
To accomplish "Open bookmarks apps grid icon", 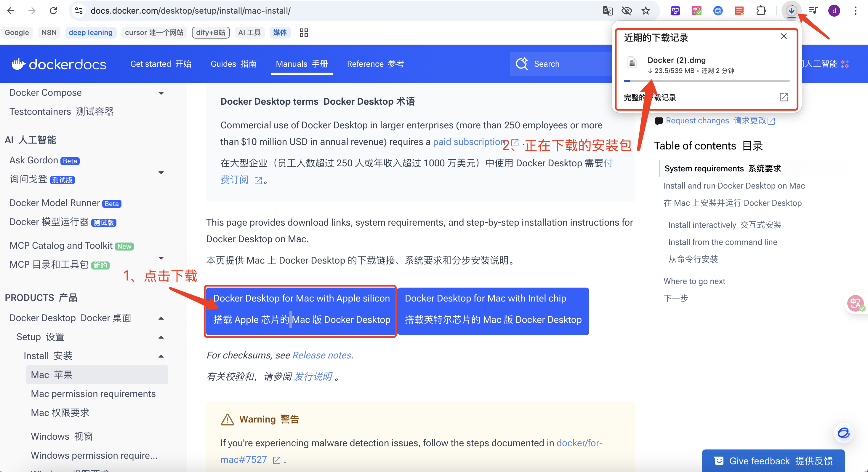I will click(304, 32).
